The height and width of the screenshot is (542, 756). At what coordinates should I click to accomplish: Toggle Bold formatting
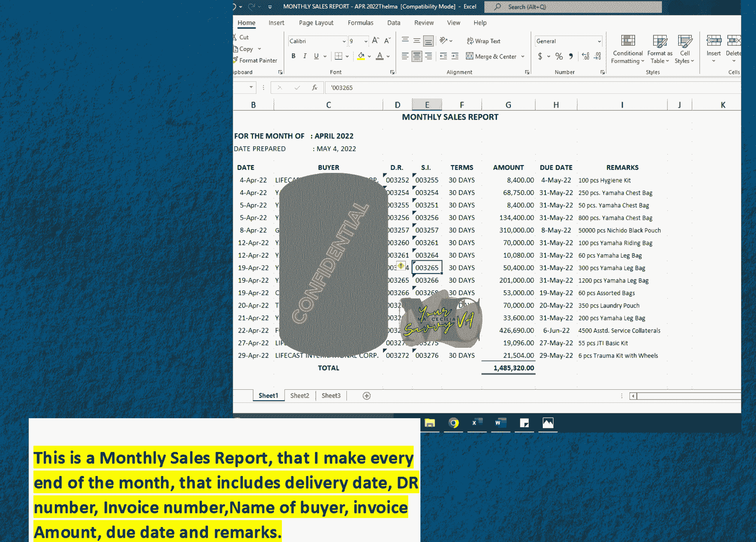294,56
